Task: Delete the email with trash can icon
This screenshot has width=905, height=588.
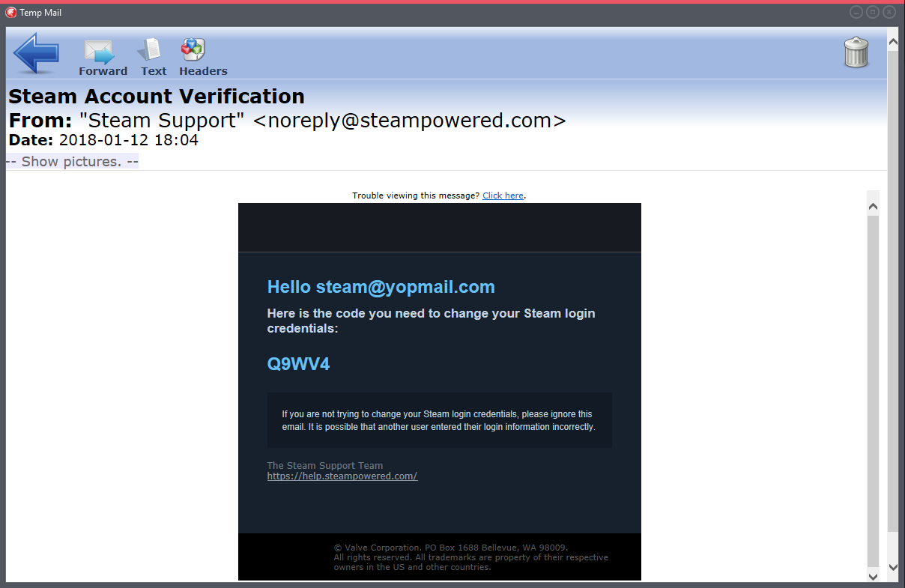Action: tap(856, 53)
